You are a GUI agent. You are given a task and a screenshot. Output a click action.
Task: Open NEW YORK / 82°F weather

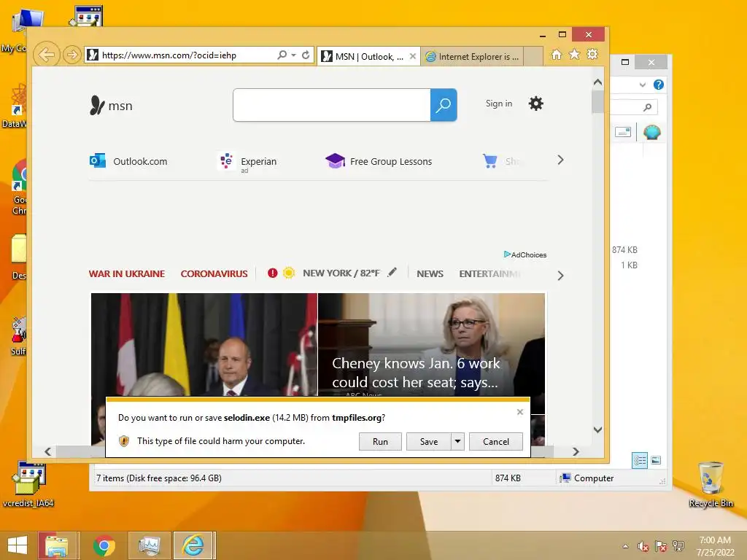click(341, 273)
